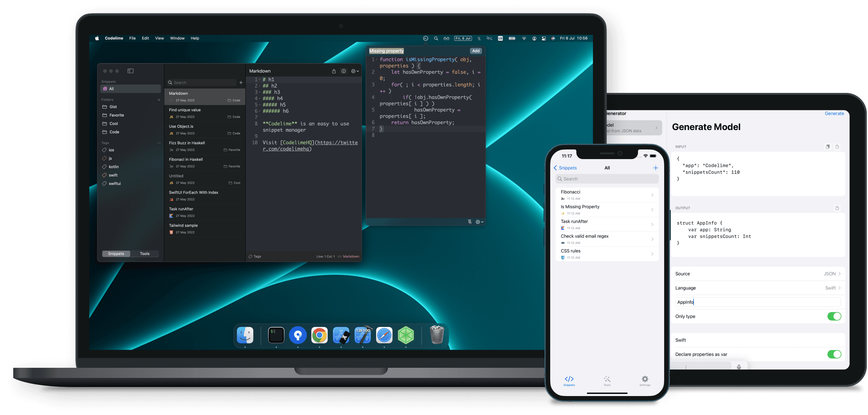Add a new folder with Folders plus

159,100
